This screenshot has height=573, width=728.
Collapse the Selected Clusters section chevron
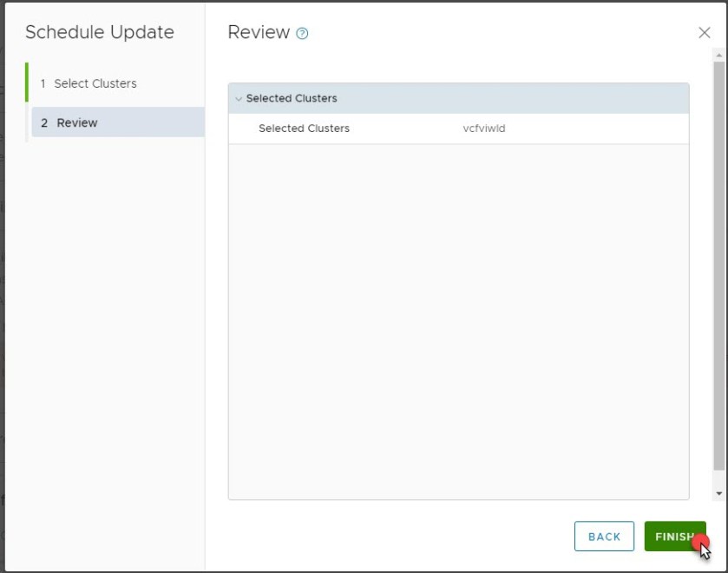pos(239,99)
